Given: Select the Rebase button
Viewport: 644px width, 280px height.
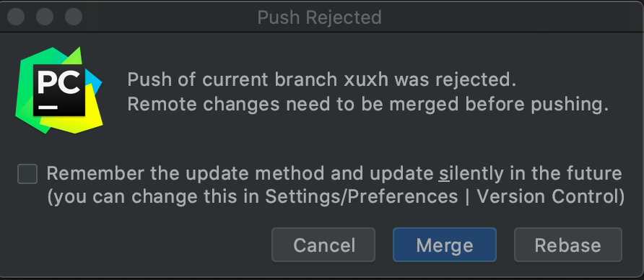Looking at the screenshot, I should (568, 245).
